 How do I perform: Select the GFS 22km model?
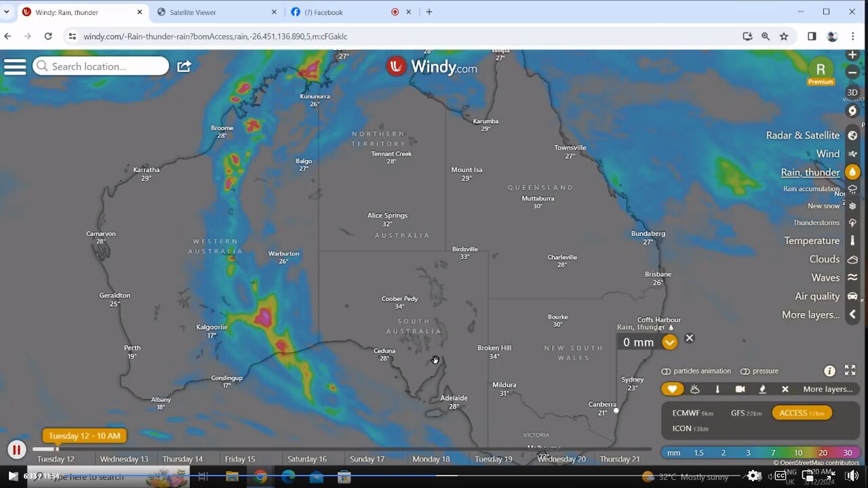pos(746,413)
